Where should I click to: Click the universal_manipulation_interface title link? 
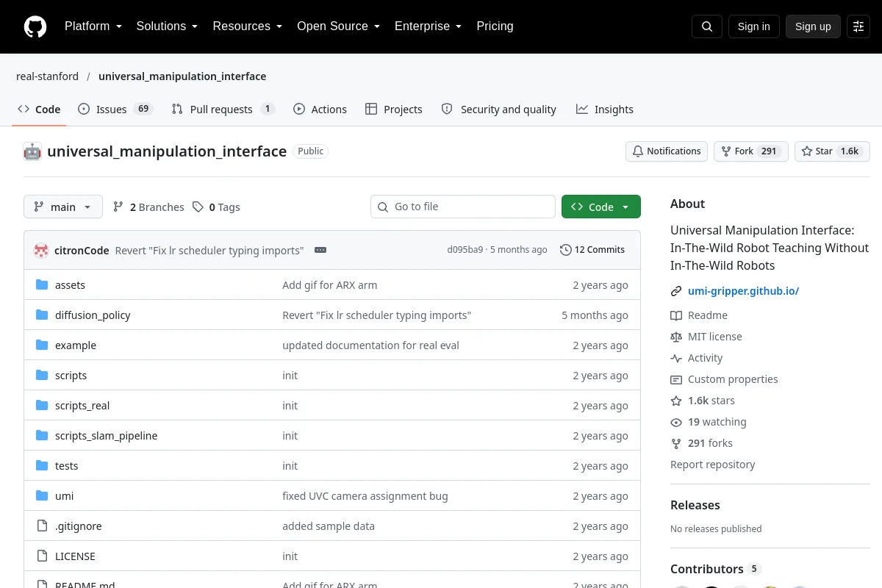click(167, 151)
